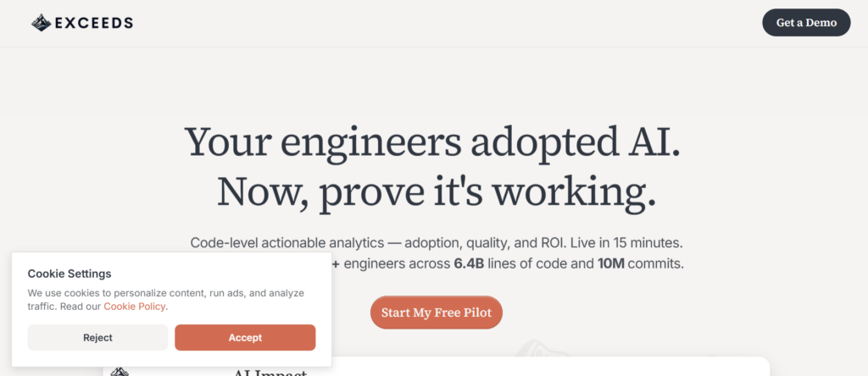Click the EXCEEDS wordmark in the header
The width and height of the screenshot is (868, 376).
point(93,23)
